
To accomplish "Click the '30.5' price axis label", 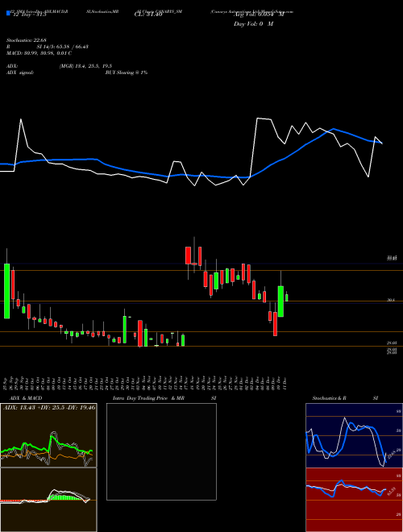I will [x=391, y=301].
